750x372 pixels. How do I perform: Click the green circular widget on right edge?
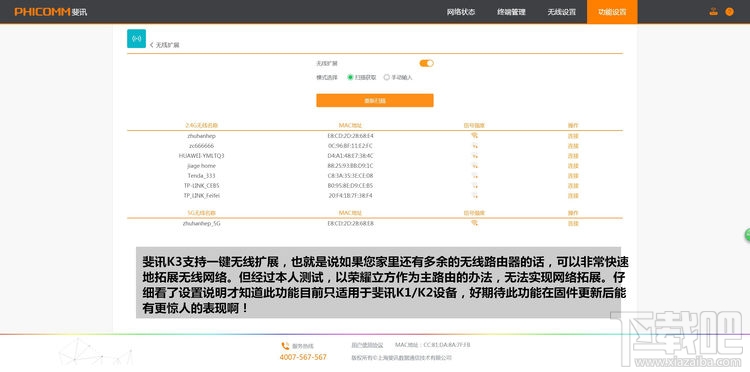point(747,234)
